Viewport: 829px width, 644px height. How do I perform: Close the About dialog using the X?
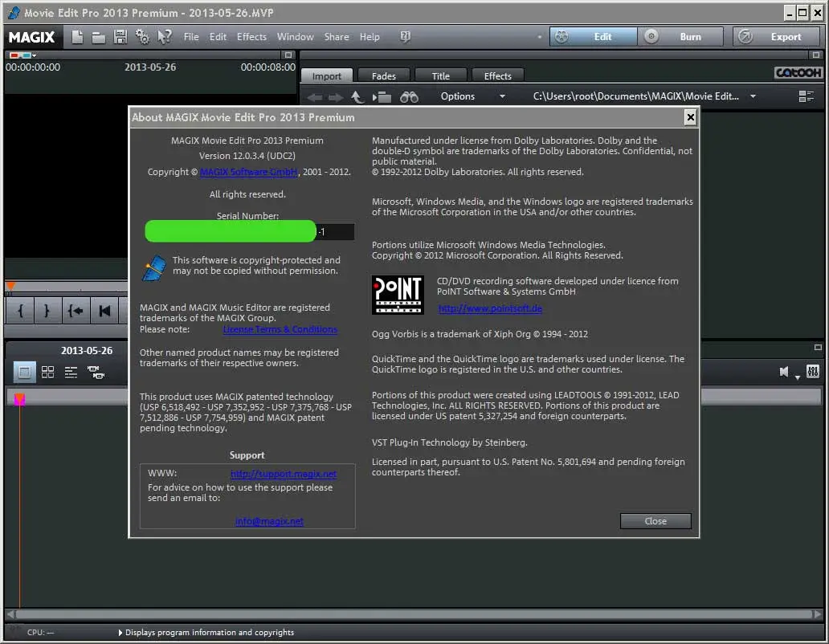coord(690,117)
